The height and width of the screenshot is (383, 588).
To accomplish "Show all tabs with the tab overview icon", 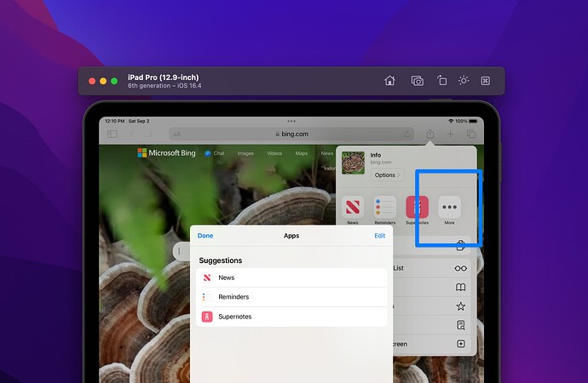I will click(471, 134).
